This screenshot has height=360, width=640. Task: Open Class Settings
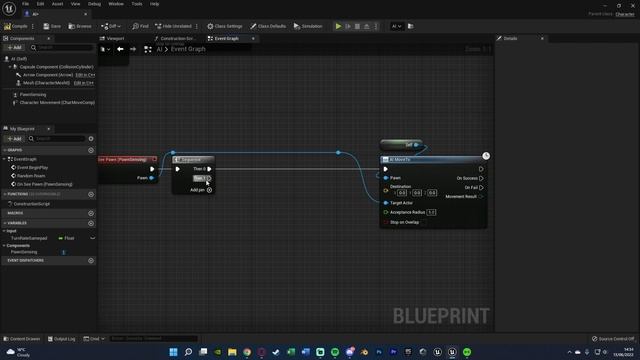(224, 26)
